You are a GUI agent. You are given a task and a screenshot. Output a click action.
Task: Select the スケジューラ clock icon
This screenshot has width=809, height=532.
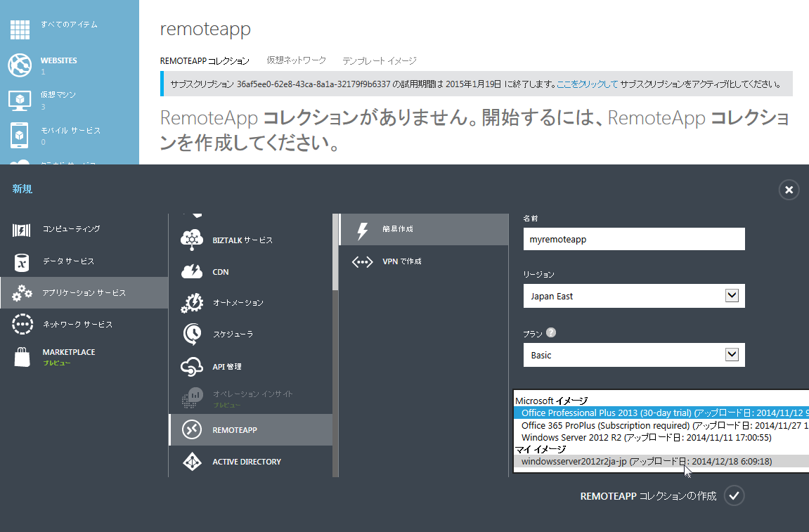pyautogui.click(x=192, y=335)
